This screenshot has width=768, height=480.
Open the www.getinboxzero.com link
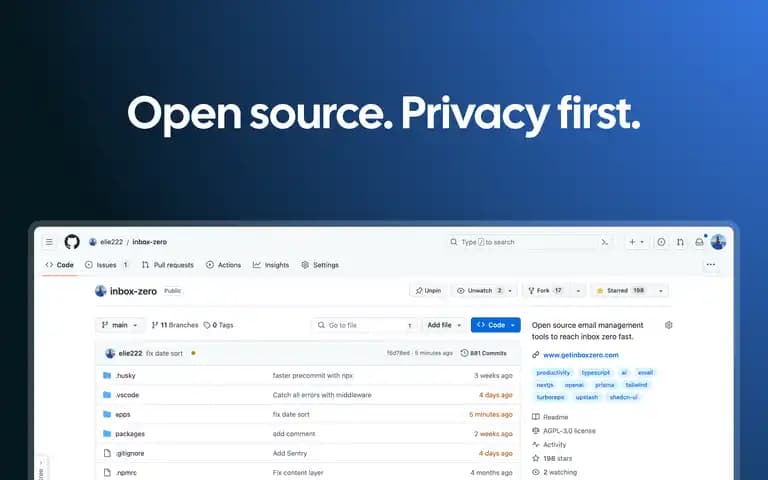point(580,355)
